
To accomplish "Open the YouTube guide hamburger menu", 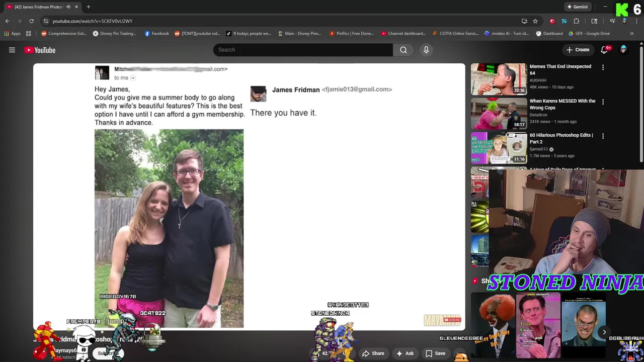I will (12, 50).
